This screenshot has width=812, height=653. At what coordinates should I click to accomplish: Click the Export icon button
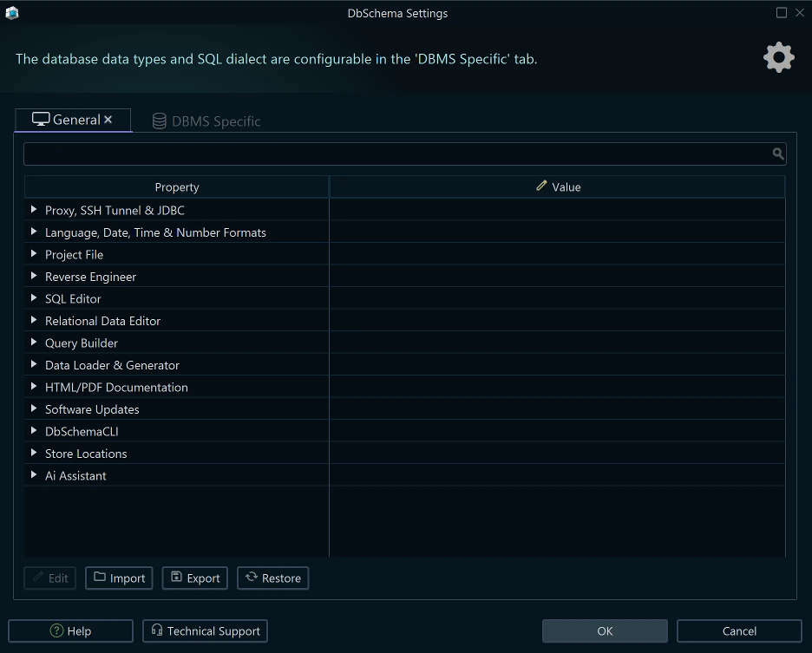click(176, 578)
